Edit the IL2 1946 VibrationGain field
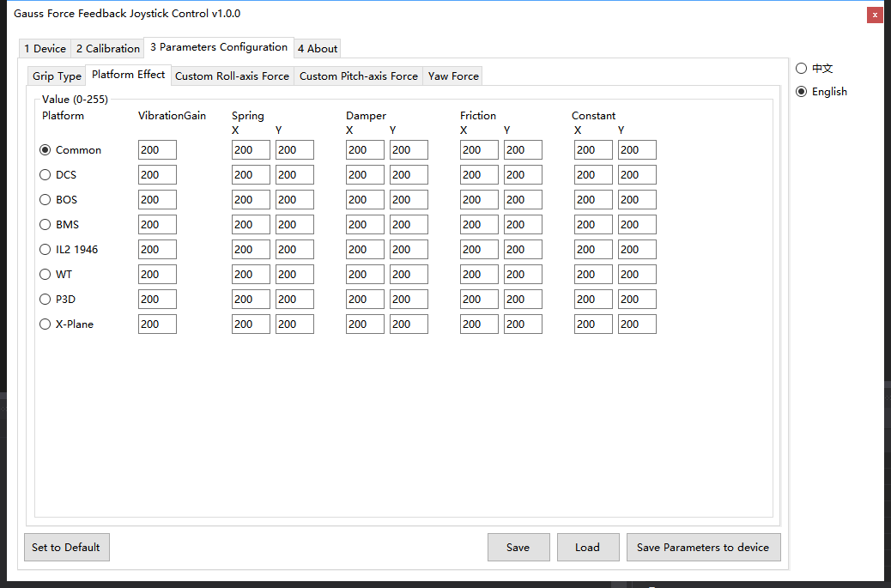Viewport: 891px width, 588px height. 157,250
